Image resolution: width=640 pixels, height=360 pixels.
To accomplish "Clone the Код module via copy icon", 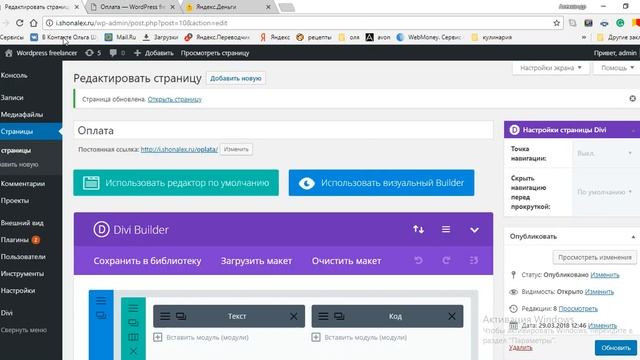I will [339, 316].
